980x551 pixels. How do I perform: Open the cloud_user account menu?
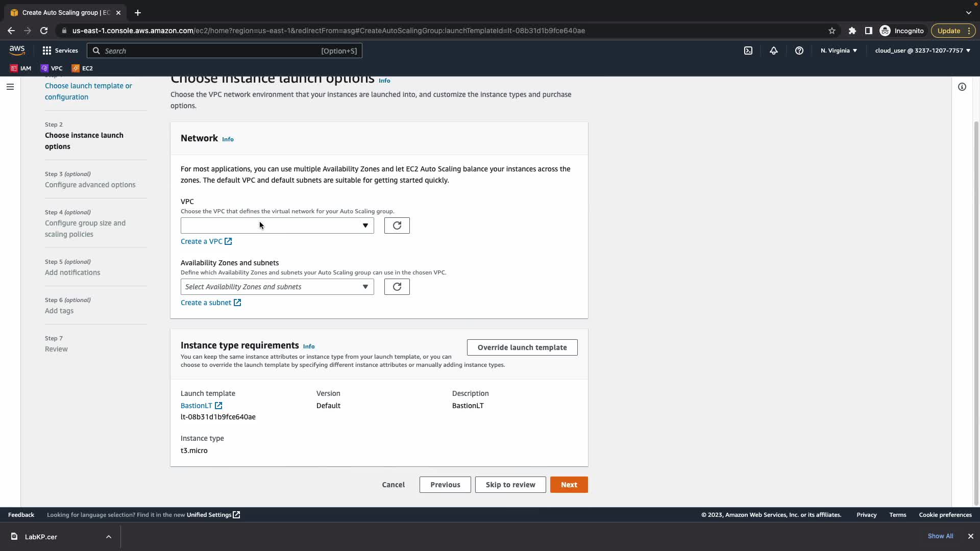tap(922, 51)
